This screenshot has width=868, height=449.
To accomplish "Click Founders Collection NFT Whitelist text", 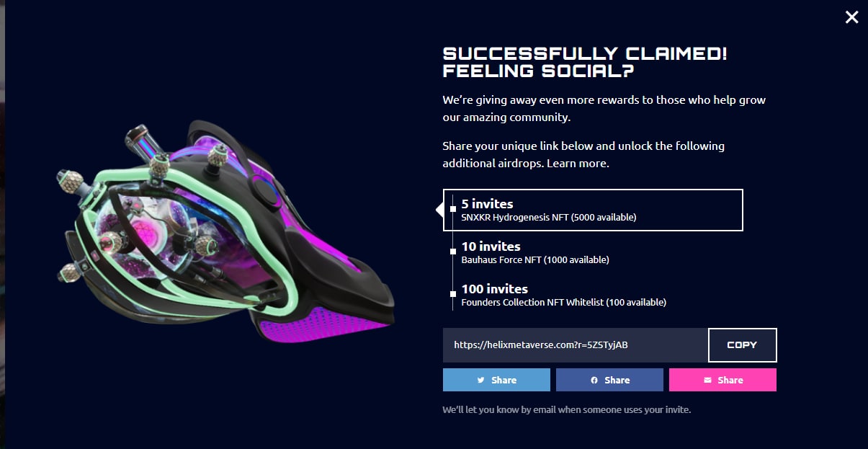I will pos(564,302).
